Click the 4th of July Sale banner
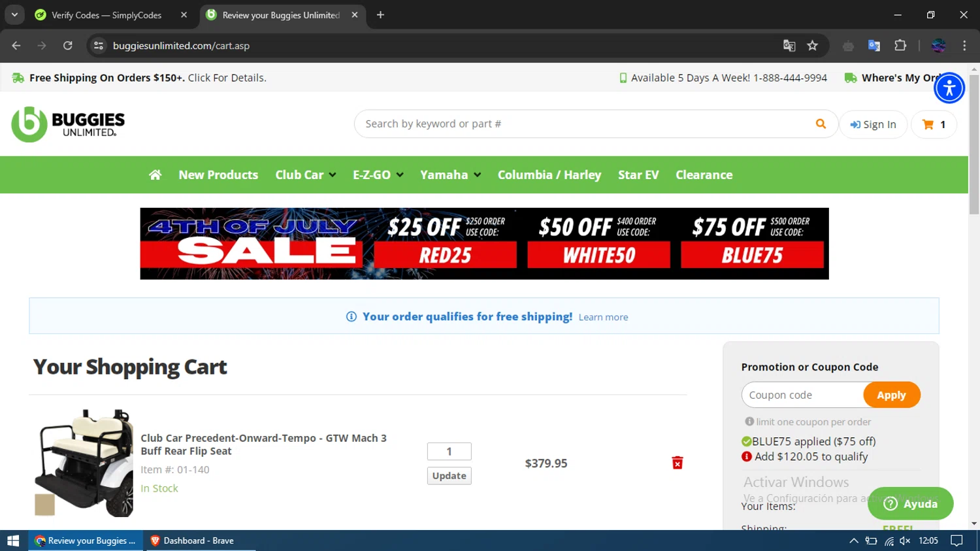Image resolution: width=980 pixels, height=551 pixels. coord(484,244)
